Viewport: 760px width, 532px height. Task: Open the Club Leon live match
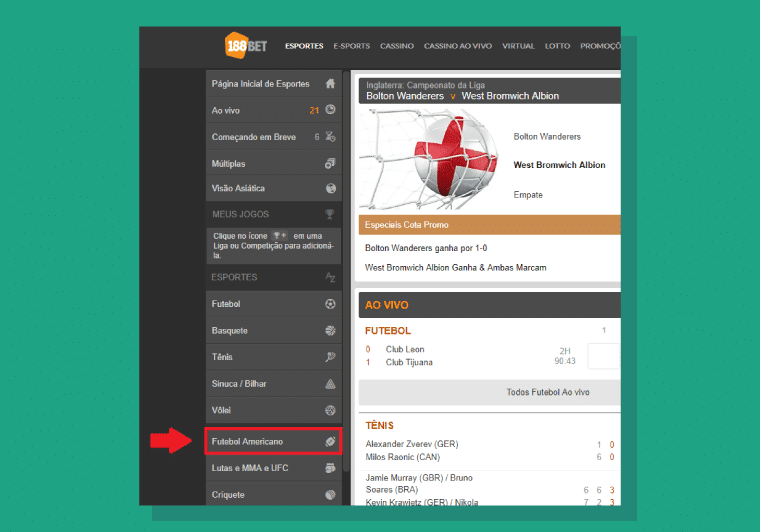(x=405, y=349)
